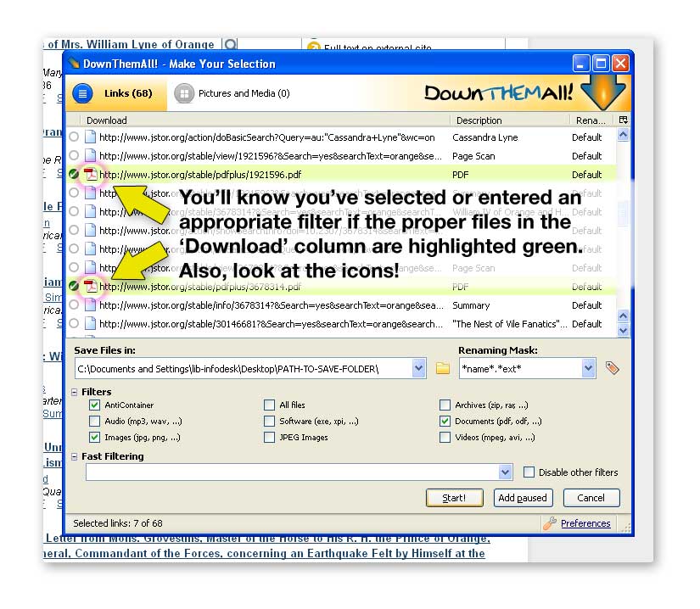Sort by the Rena... column header
Screen dimensions: 700x609
[591, 120]
